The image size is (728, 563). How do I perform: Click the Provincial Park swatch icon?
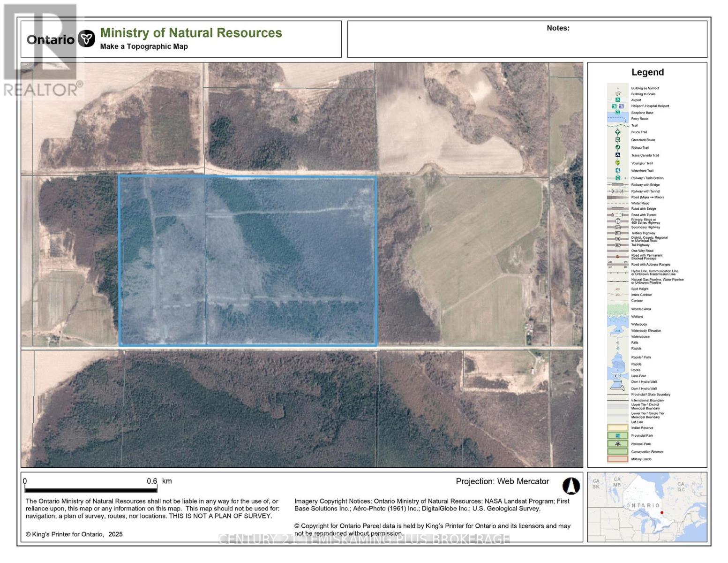[618, 435]
